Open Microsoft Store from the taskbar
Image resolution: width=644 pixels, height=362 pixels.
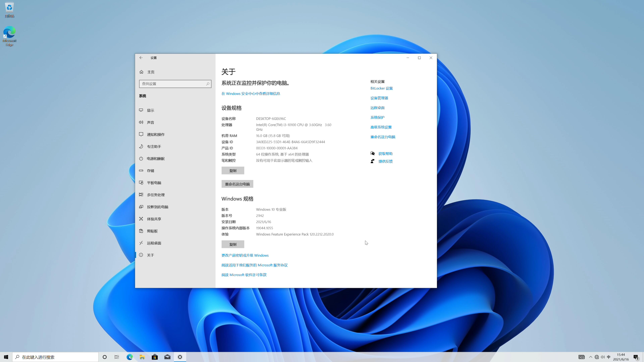(155, 357)
